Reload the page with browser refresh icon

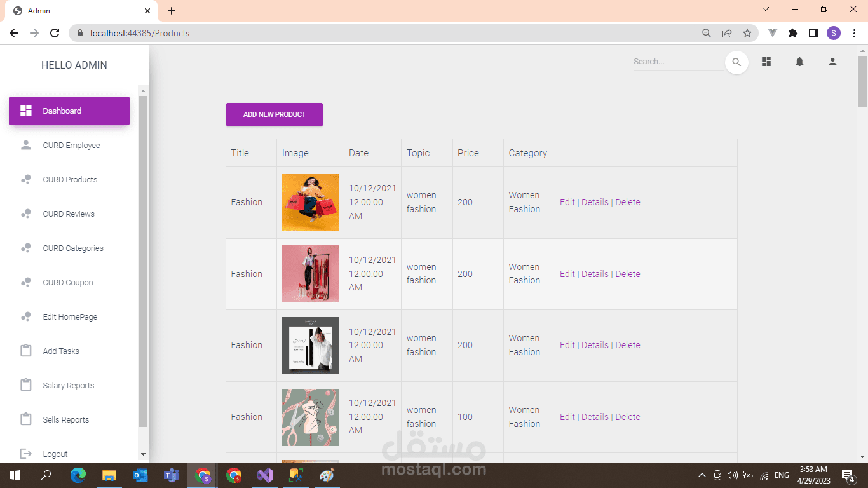(55, 33)
